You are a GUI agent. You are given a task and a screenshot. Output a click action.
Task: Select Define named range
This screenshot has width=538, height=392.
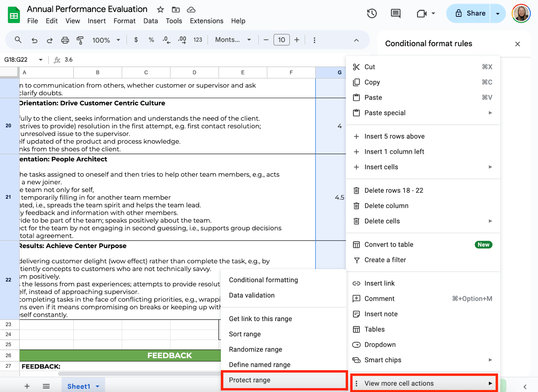tap(283, 365)
